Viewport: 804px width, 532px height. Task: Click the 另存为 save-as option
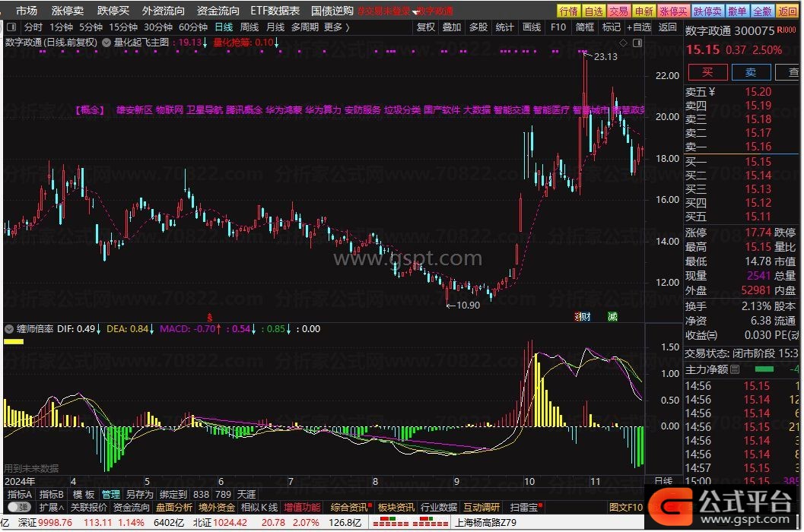pyautogui.click(x=139, y=494)
